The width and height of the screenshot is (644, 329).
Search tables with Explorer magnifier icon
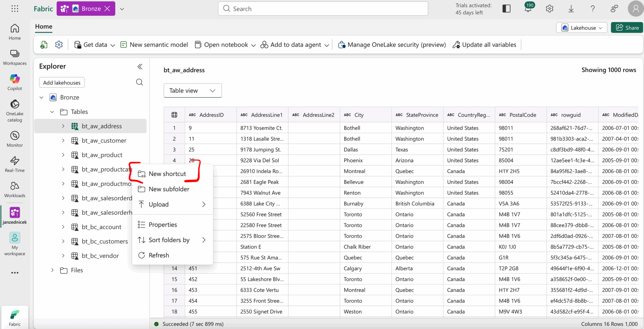coord(139,82)
